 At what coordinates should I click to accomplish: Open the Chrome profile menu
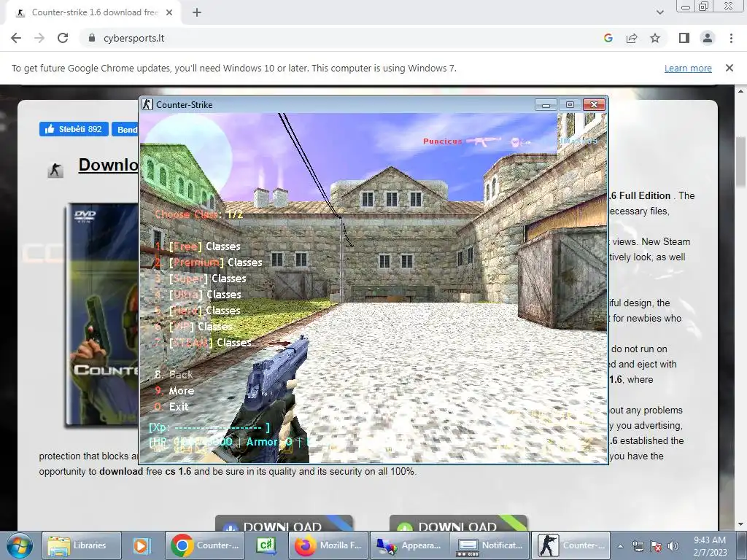708,38
